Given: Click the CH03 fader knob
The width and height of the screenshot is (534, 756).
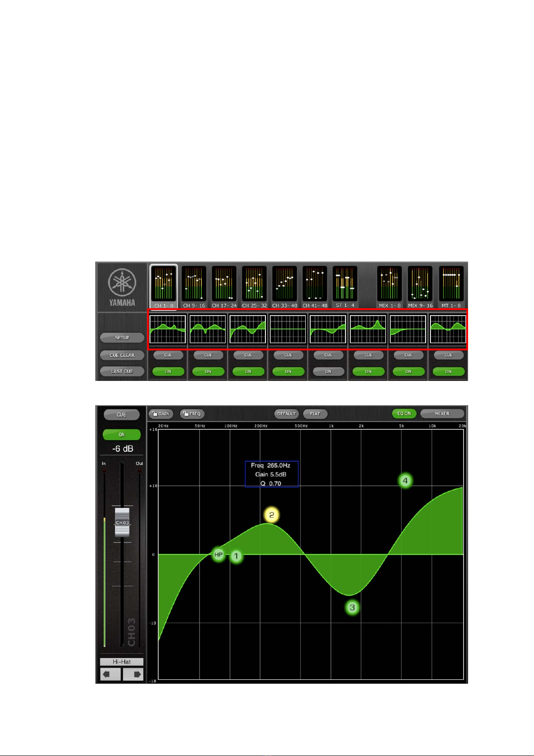Looking at the screenshot, I should tap(122, 522).
